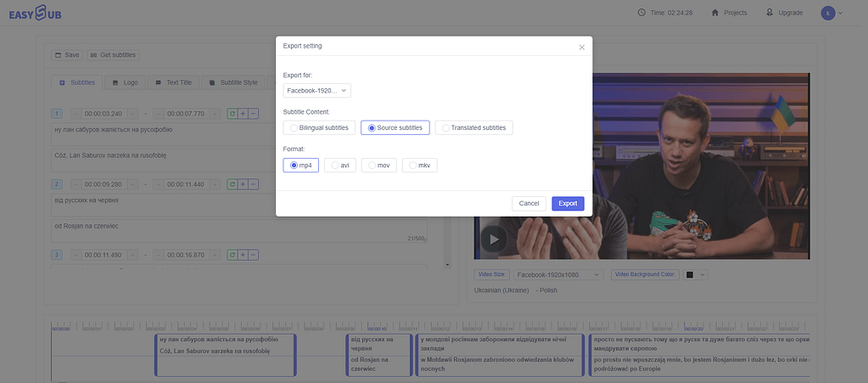The height and width of the screenshot is (383, 868).
Task: Select timeline clip 'у молдові росіянам заборонили'
Action: coord(499,355)
